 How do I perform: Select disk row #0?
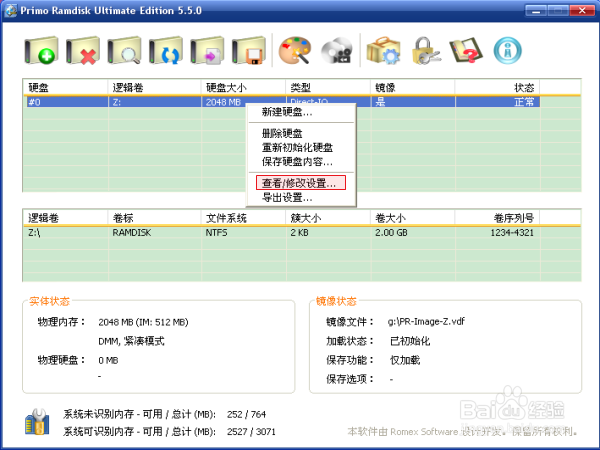pyautogui.click(x=283, y=102)
